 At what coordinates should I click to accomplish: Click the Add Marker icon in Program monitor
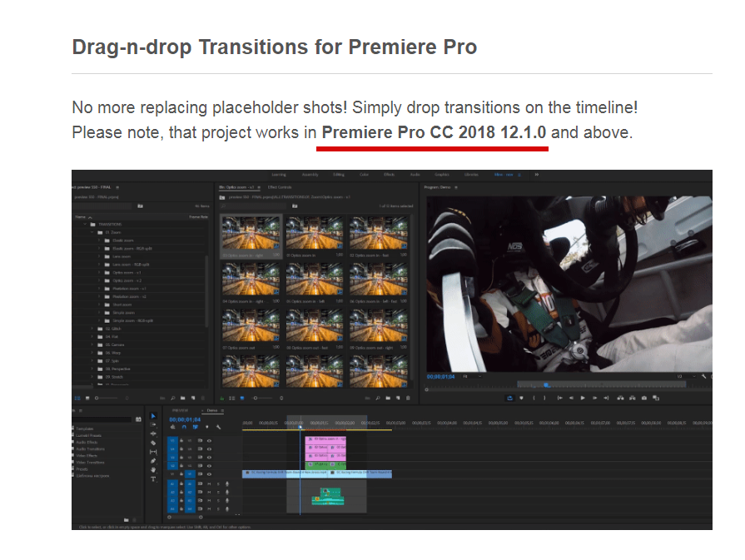[x=521, y=398]
